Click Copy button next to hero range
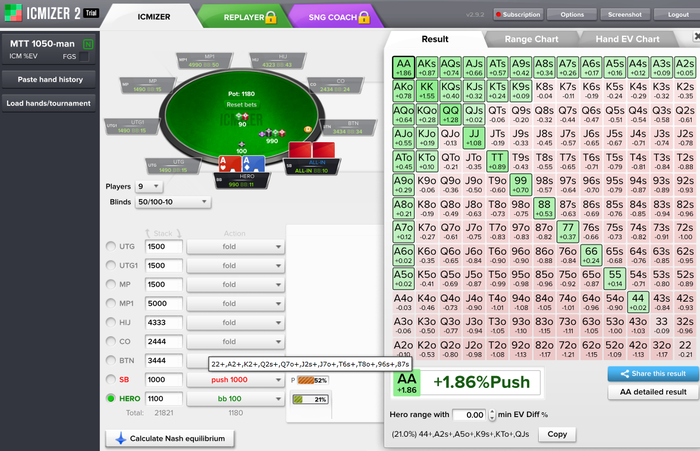Viewport: 700px width, 451px height. 557,434
